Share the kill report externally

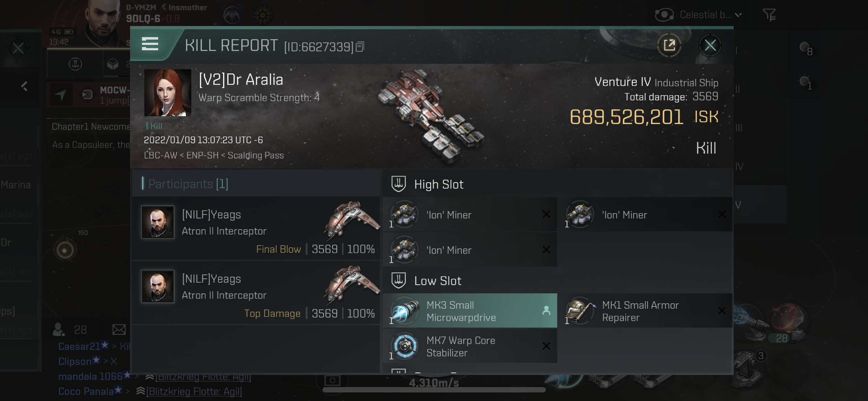pyautogui.click(x=669, y=46)
